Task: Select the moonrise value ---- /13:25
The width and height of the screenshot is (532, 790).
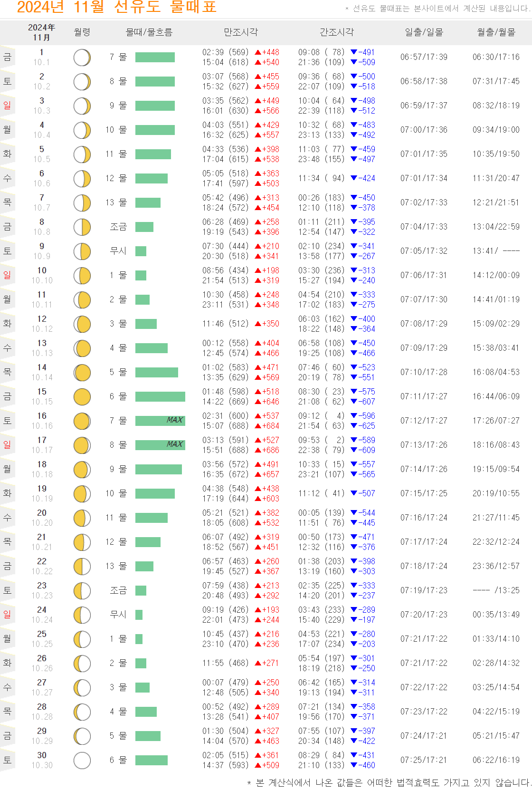Action: pos(496,590)
